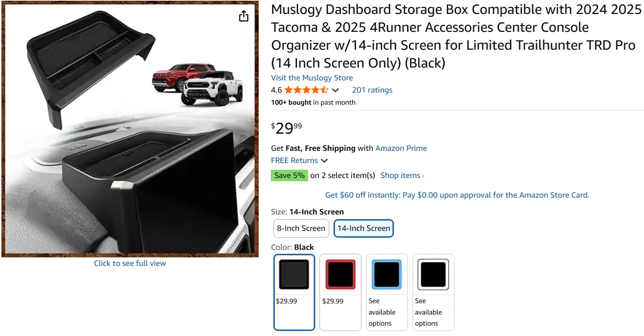644x336 pixels.
Task: Click the 4.6 rating number
Action: 276,90
